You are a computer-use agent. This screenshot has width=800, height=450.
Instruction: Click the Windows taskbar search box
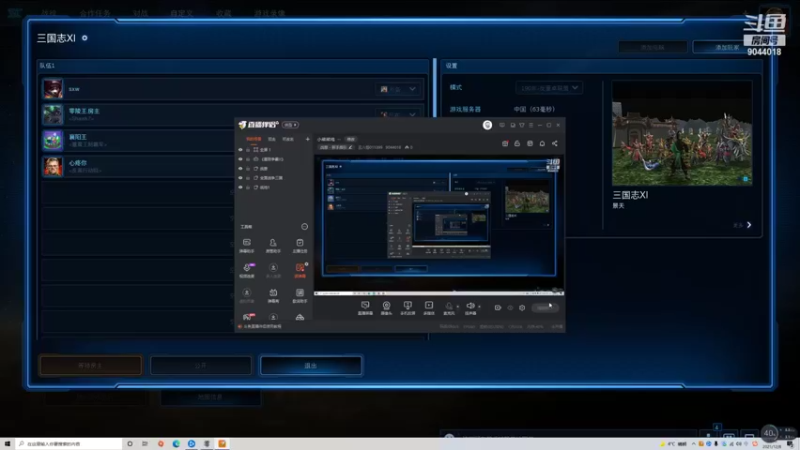coord(69,444)
